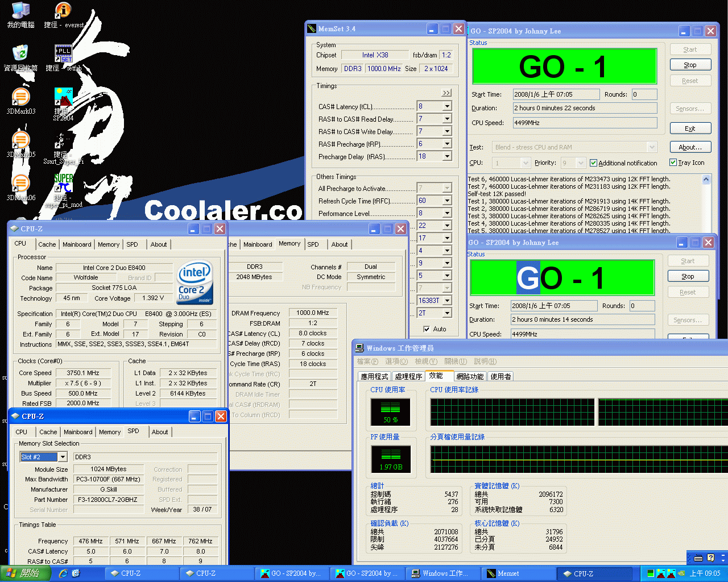Open the 2T command rate dropdown in MemSet
This screenshot has width=728, height=582.
447,313
